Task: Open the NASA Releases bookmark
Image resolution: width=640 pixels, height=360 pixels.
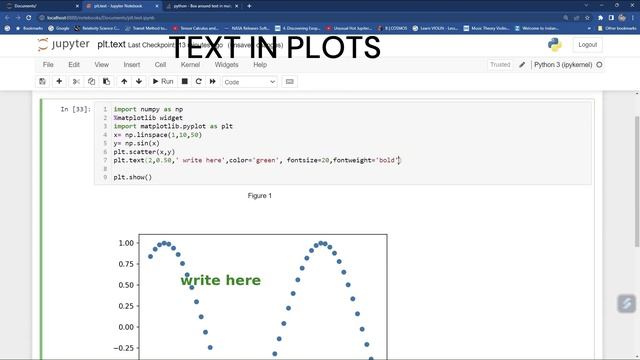Action: click(x=247, y=29)
